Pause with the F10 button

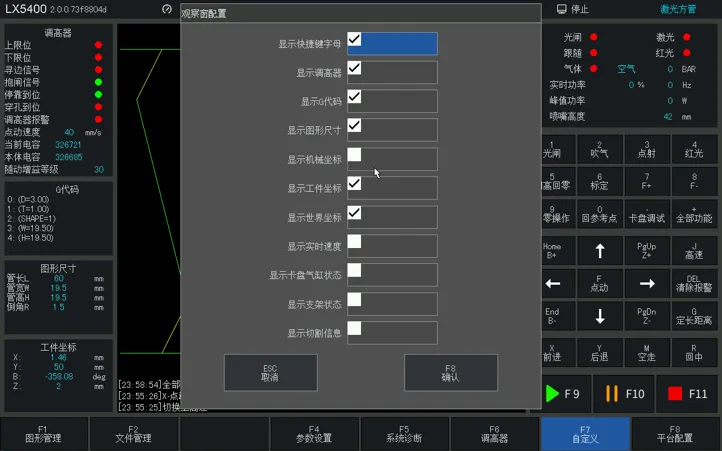click(623, 394)
